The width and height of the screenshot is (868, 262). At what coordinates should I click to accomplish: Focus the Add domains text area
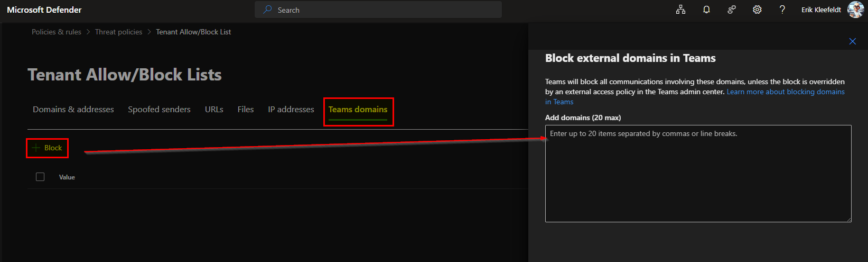(x=698, y=175)
